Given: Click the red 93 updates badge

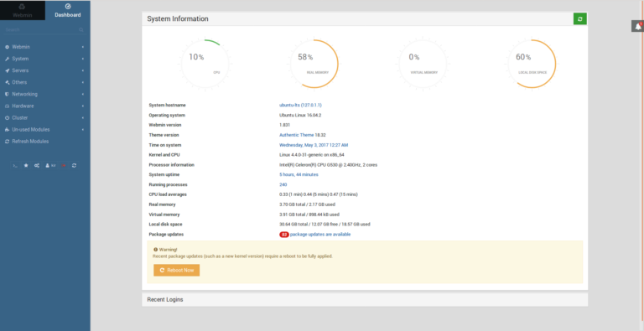Looking at the screenshot, I should click(x=284, y=235).
